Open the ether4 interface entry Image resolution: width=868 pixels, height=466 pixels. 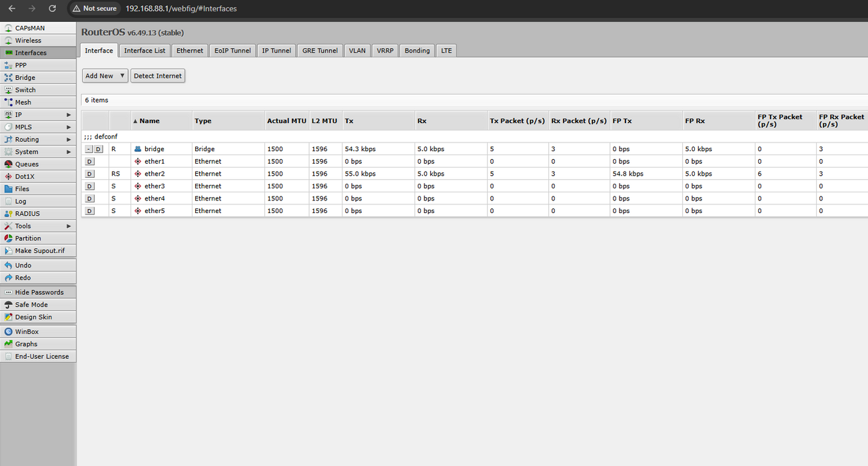coord(155,198)
